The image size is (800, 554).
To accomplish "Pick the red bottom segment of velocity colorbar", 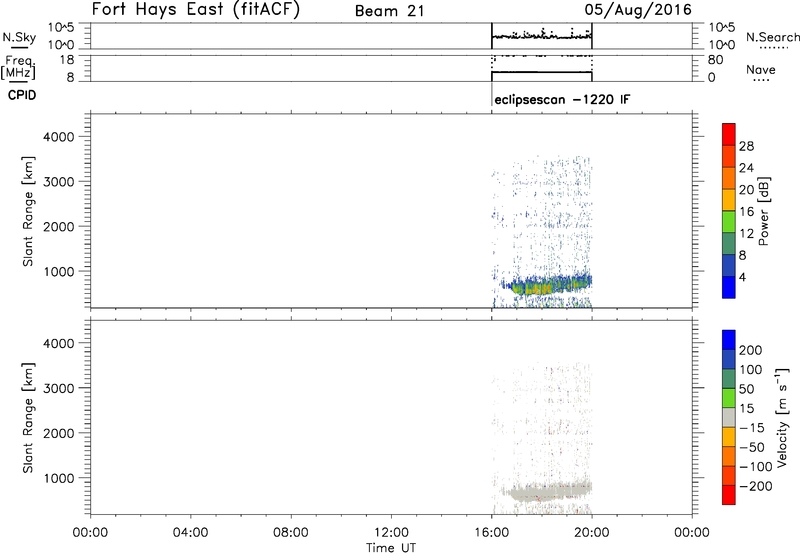I will click(729, 495).
